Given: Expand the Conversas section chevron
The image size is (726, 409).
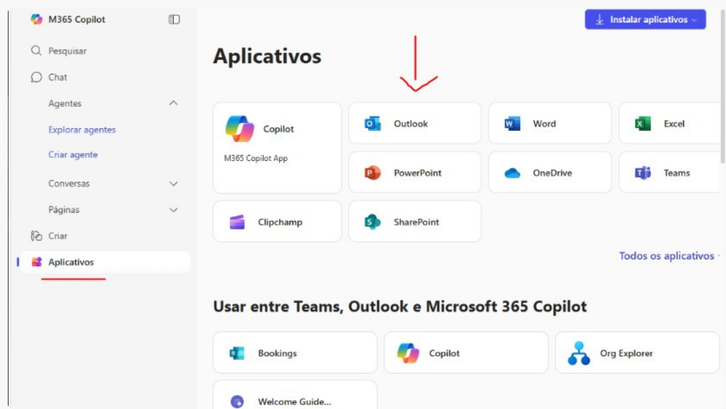Looking at the screenshot, I should coord(174,184).
